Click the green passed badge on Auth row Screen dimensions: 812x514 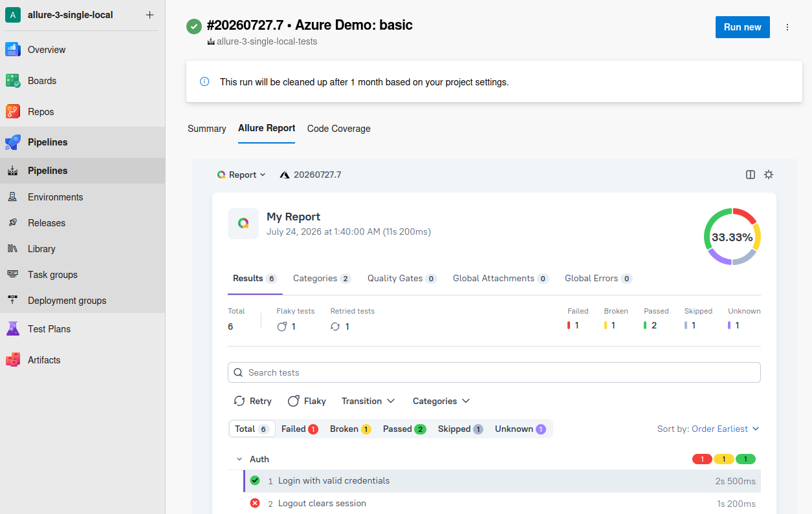click(745, 459)
